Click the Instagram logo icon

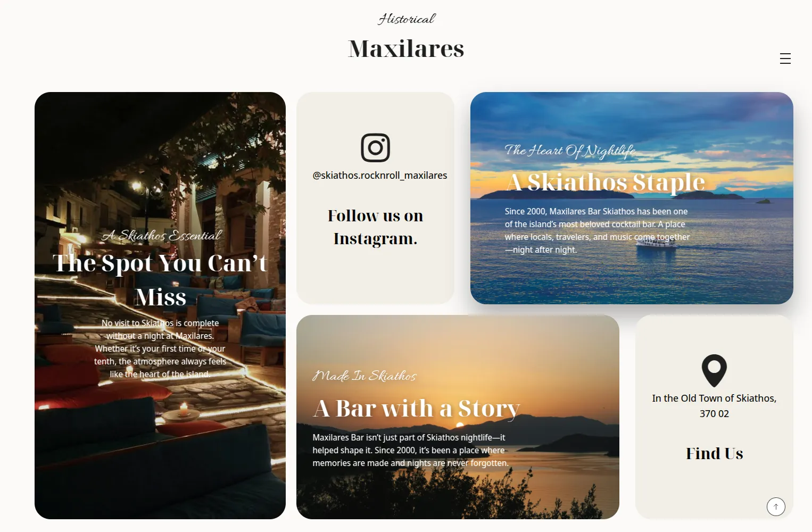coord(375,147)
